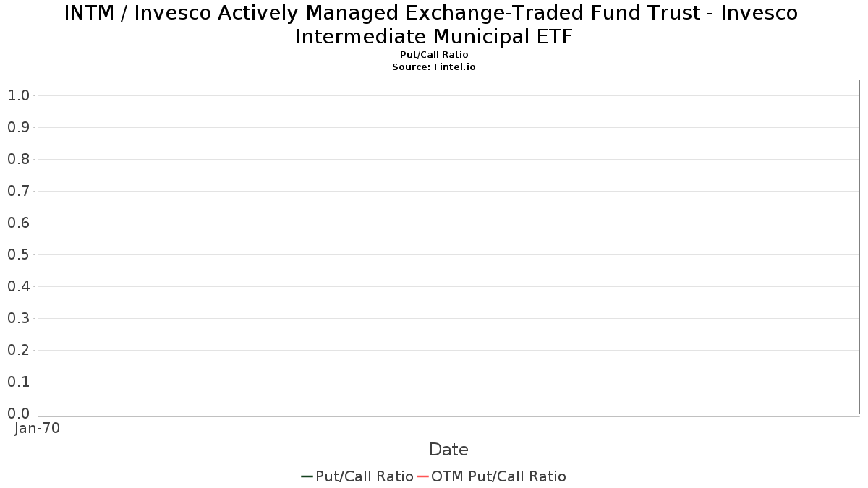Viewport: 868px width, 488px height.
Task: Click the 0.0 y-axis label
Action: coord(18,414)
